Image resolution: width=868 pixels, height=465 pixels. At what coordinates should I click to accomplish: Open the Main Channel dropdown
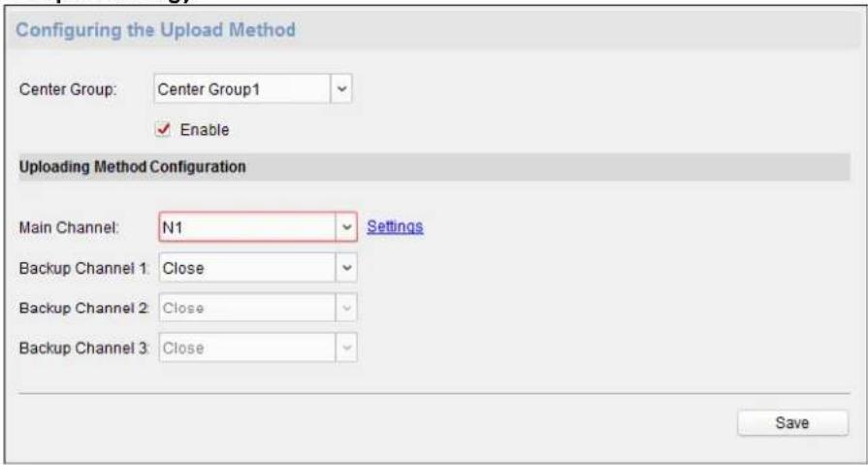(258, 227)
